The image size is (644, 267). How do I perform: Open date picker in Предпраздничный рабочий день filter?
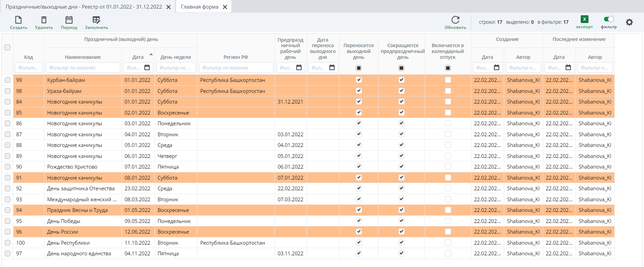(299, 68)
